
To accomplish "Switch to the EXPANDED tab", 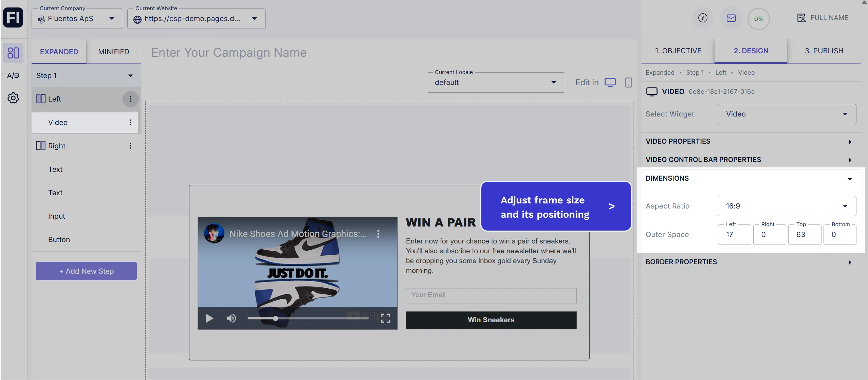I will tap(59, 52).
